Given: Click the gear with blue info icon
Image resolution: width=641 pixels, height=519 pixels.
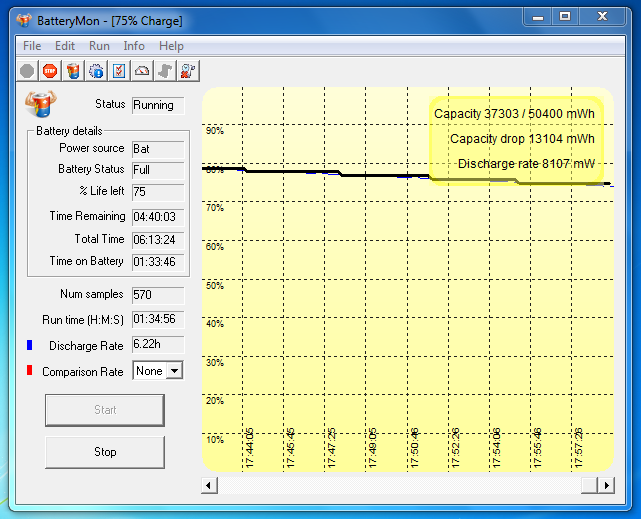Looking at the screenshot, I should pos(96,71).
